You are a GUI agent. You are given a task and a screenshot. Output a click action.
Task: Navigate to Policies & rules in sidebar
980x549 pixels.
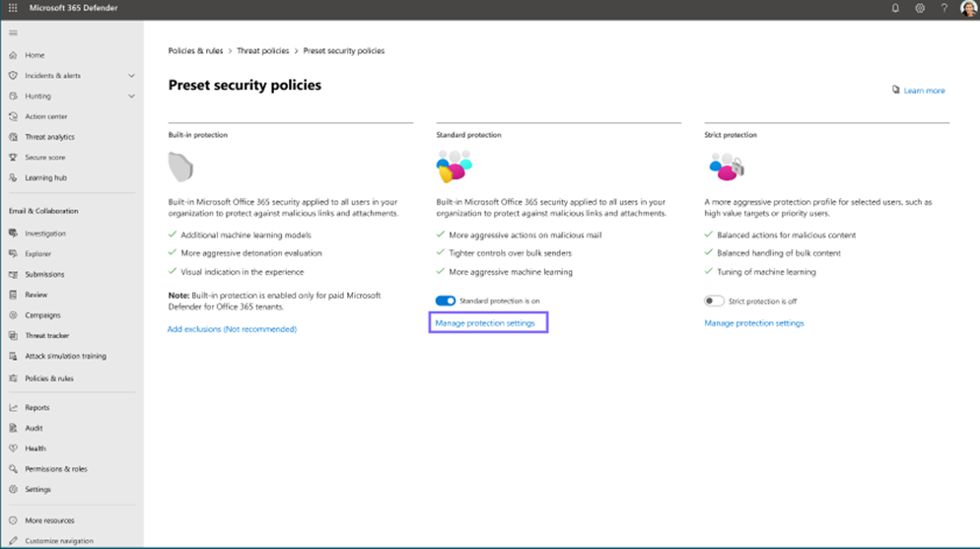point(49,377)
